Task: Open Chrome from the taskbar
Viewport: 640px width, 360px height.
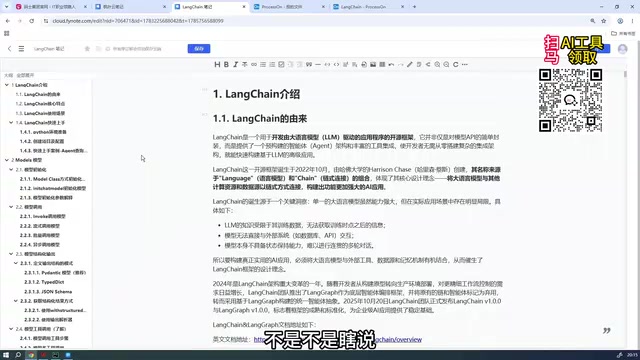Action: click(31, 355)
